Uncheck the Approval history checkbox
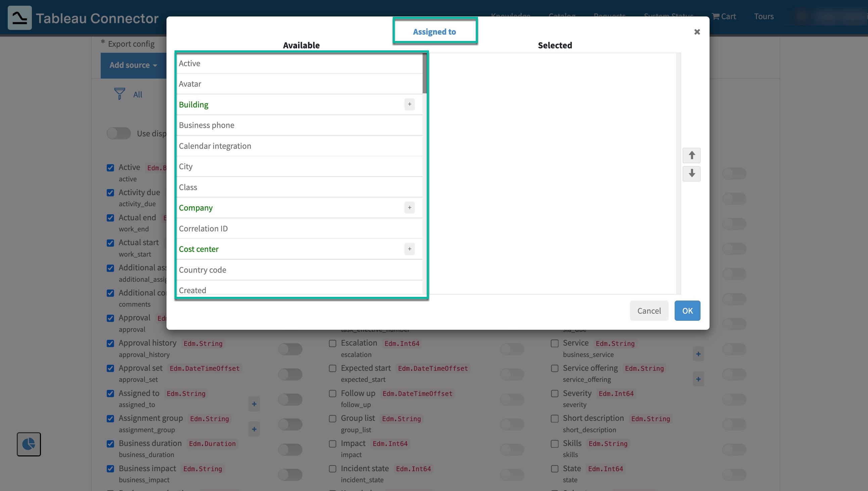868x491 pixels. pyautogui.click(x=110, y=343)
